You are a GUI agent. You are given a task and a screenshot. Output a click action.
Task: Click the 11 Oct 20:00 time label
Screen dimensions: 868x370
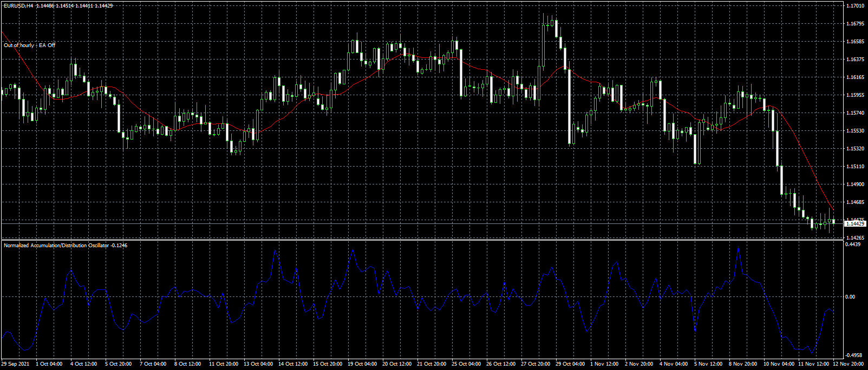tap(224, 364)
